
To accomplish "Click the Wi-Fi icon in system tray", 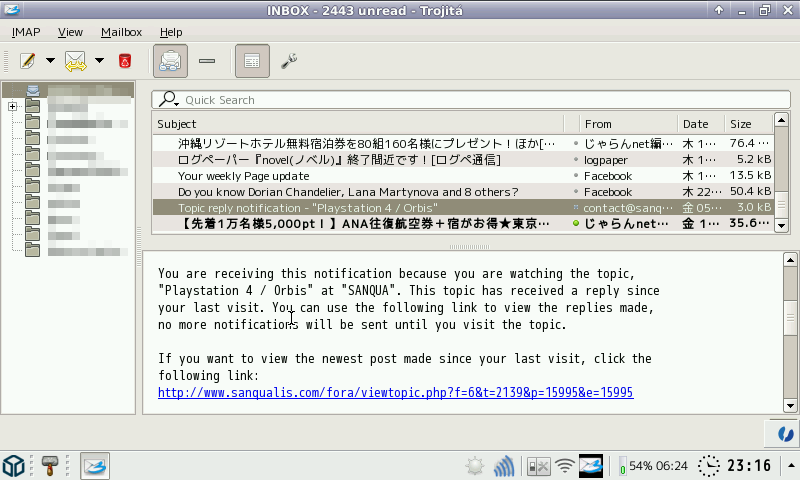I will (x=566, y=466).
